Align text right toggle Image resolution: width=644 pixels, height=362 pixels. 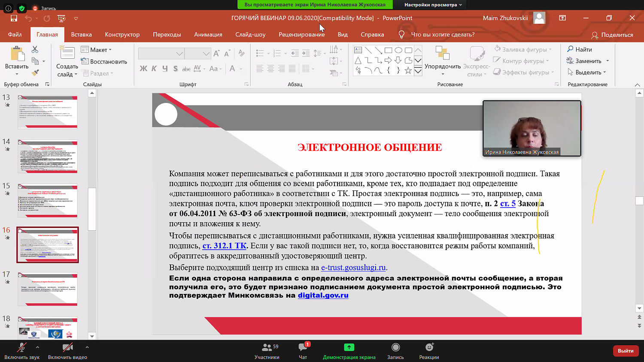tap(281, 69)
